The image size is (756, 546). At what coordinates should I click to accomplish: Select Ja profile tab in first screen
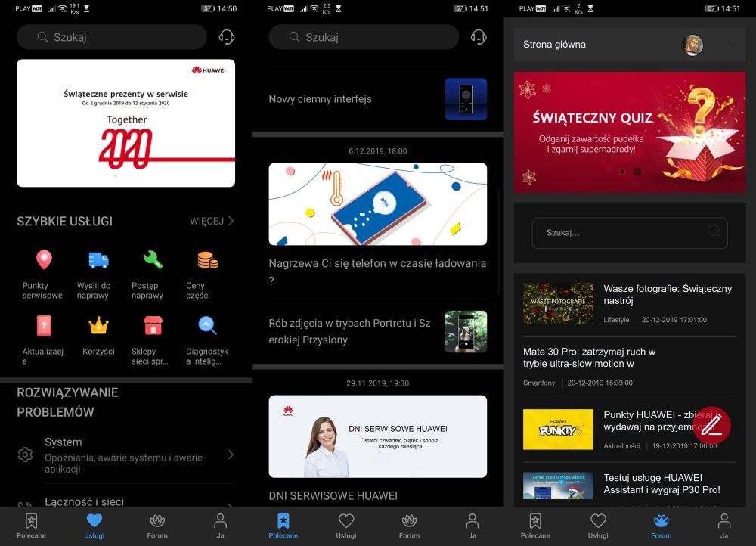coord(220,526)
